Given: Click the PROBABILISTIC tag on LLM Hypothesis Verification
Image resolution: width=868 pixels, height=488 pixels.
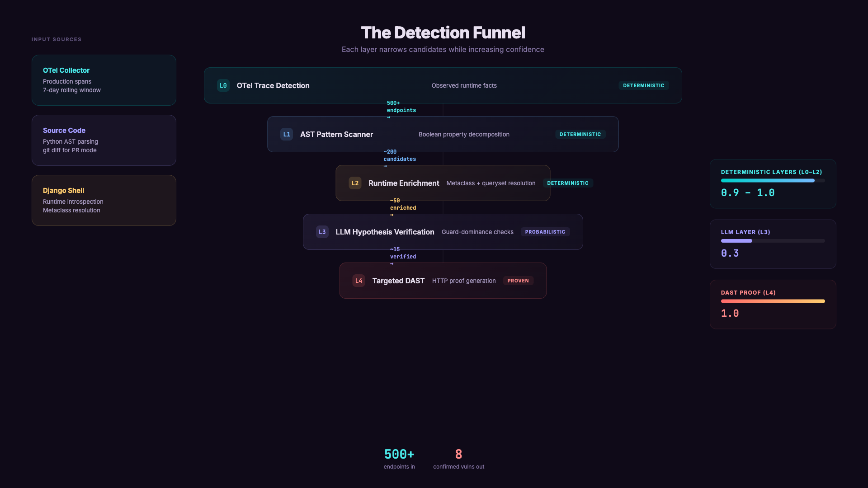Looking at the screenshot, I should tap(545, 232).
